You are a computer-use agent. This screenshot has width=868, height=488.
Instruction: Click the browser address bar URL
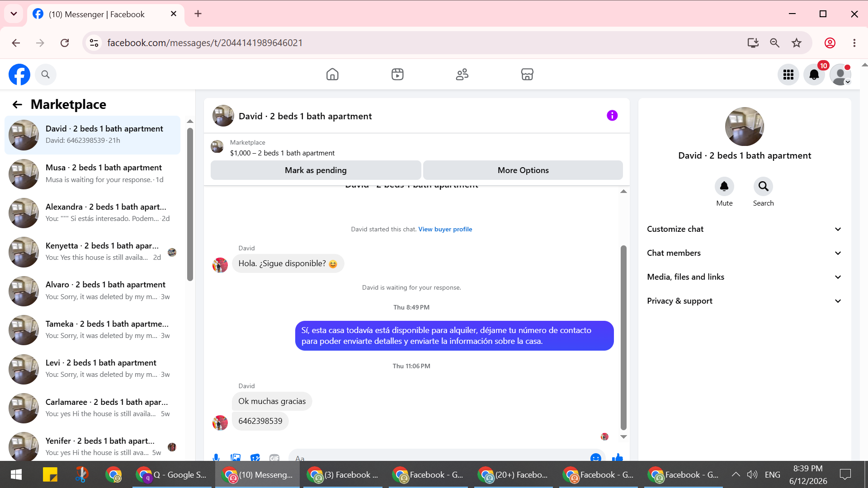[x=205, y=43]
